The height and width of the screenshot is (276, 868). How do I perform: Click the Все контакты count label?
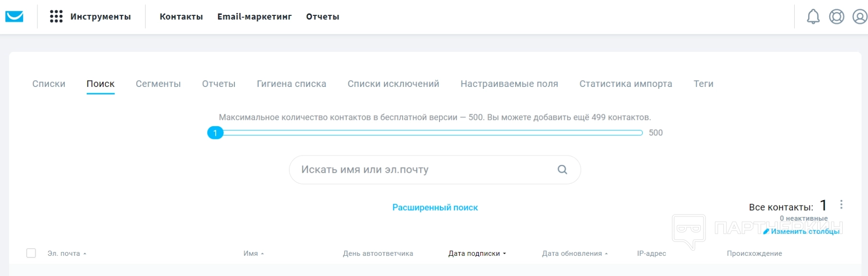tap(781, 207)
